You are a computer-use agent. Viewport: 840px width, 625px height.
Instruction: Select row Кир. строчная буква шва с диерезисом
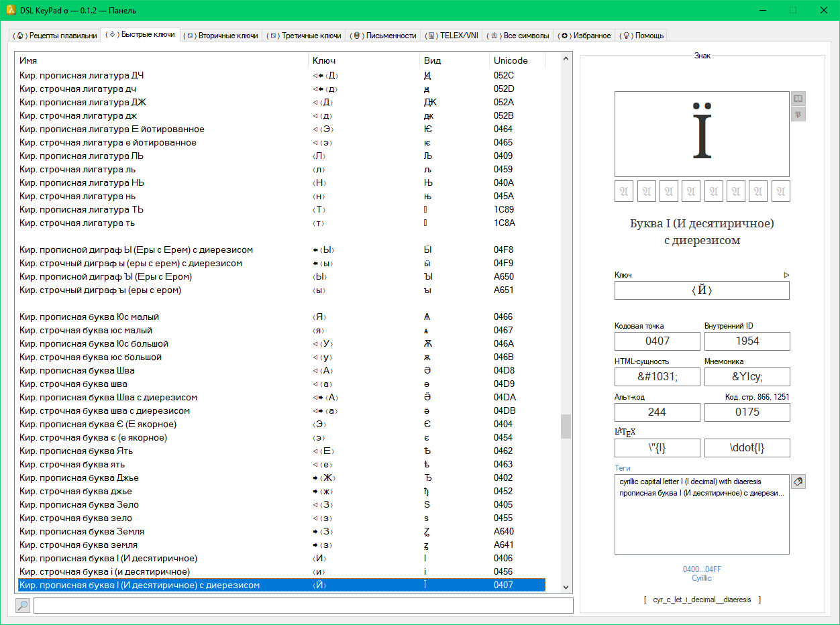point(281,410)
